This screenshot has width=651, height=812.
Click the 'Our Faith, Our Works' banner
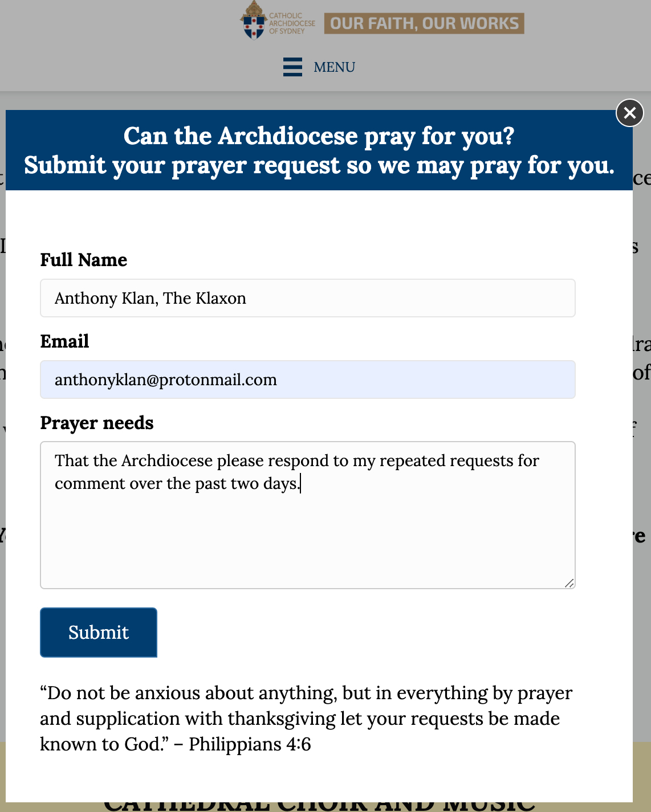pyautogui.click(x=424, y=23)
